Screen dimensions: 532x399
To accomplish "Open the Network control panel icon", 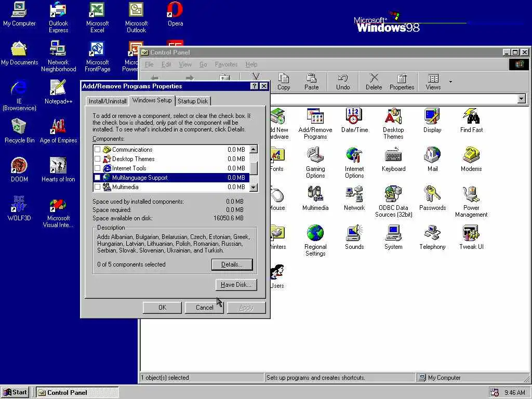I will tap(354, 199).
